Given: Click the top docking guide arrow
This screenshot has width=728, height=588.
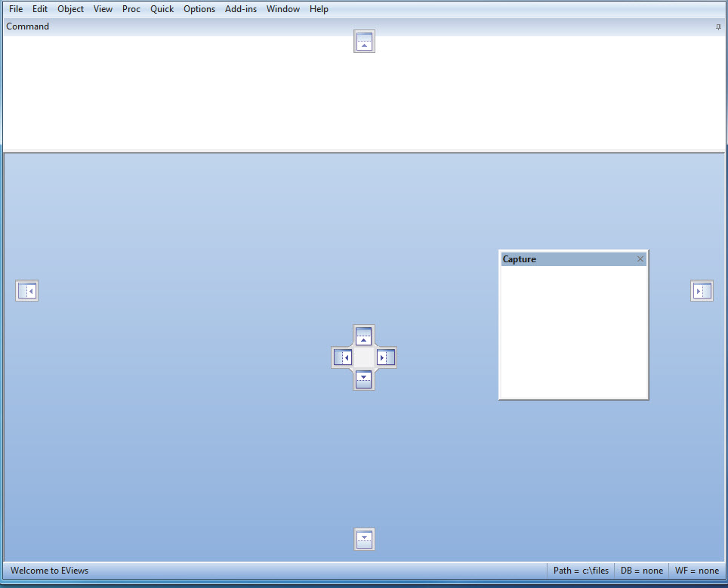Looking at the screenshot, I should click(364, 41).
